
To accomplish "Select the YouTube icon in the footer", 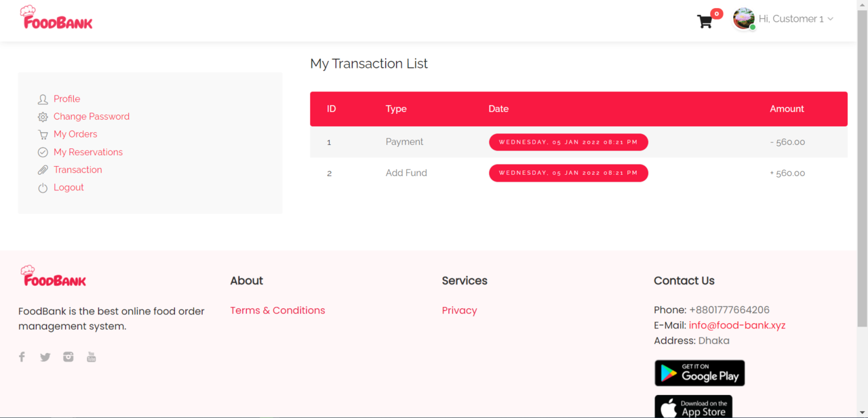I will point(91,356).
